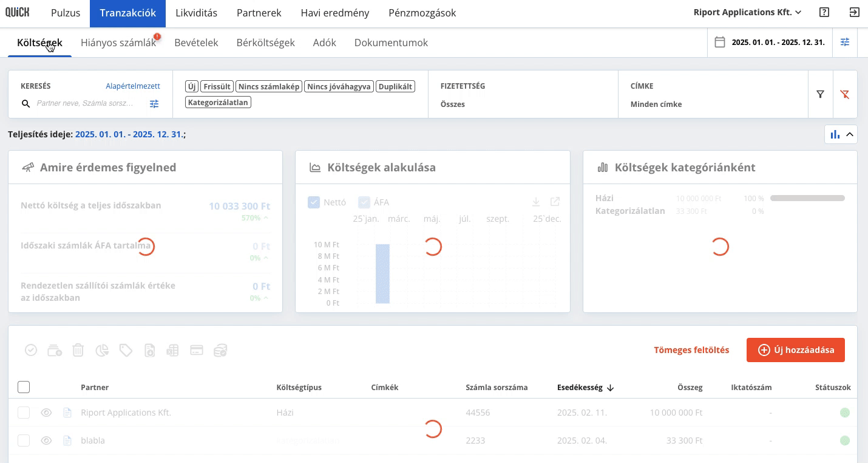The image size is (868, 463).
Task: Clear filters with the red crossed funnel icon
Action: pyautogui.click(x=845, y=94)
